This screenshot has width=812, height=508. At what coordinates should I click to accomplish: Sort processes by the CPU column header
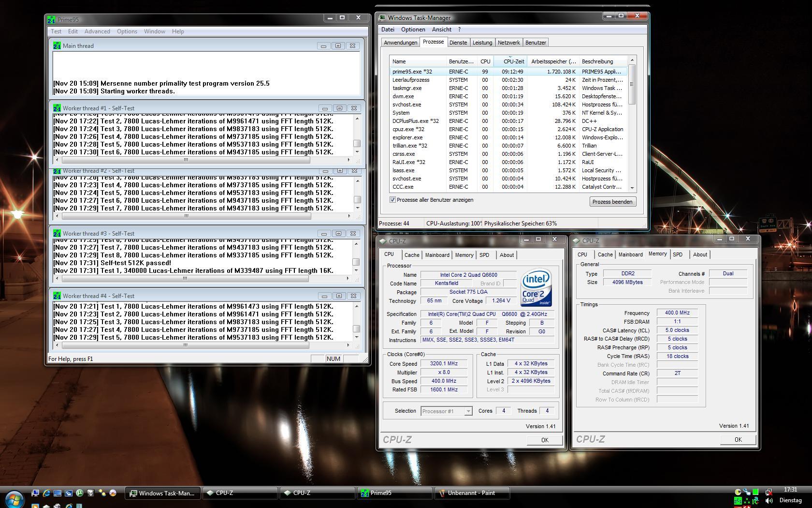point(485,61)
